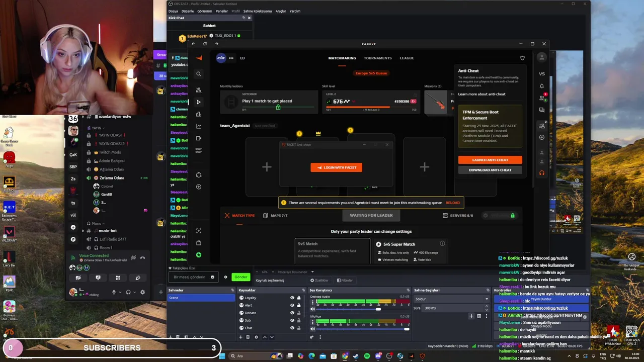Send Kick chat message with Gönder
This screenshot has width=644, height=362.
click(241, 277)
